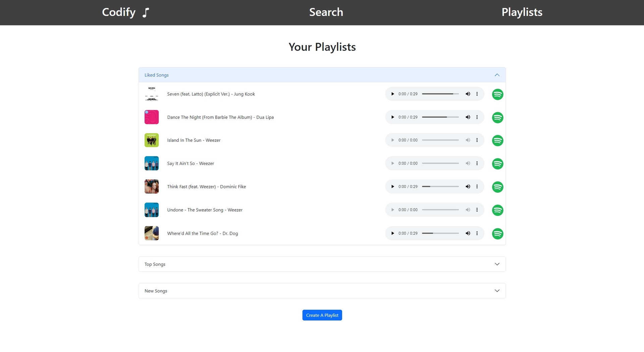Play the Seven (feat. Latto) preview
The width and height of the screenshot is (644, 352).
(x=392, y=94)
